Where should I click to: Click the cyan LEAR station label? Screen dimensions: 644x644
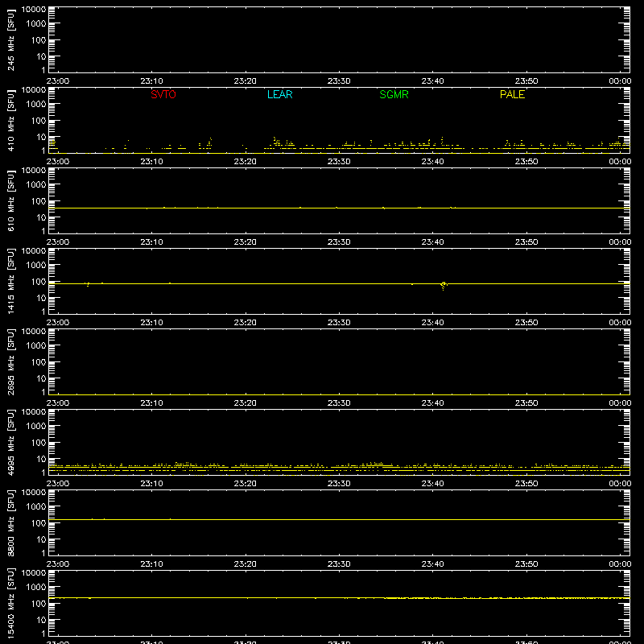(x=279, y=94)
